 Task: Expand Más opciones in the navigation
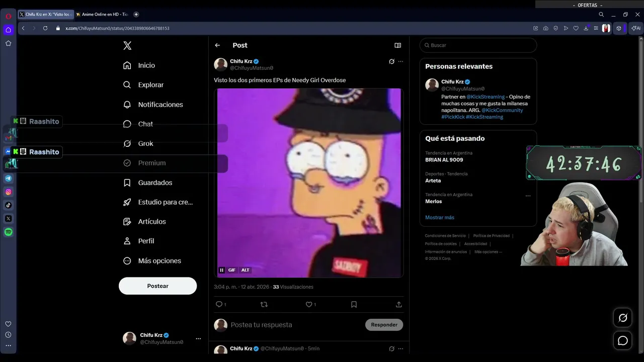click(152, 260)
